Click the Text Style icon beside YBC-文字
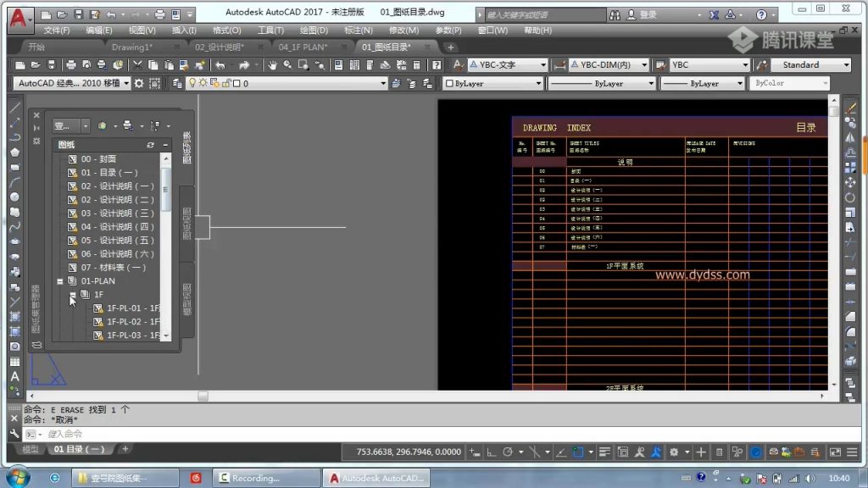The width and height of the screenshot is (868, 488). click(458, 65)
